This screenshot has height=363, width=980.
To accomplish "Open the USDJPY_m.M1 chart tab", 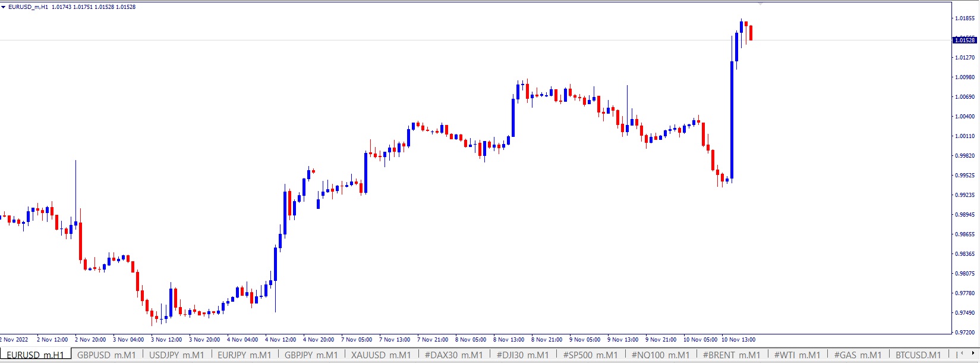I will click(x=177, y=355).
